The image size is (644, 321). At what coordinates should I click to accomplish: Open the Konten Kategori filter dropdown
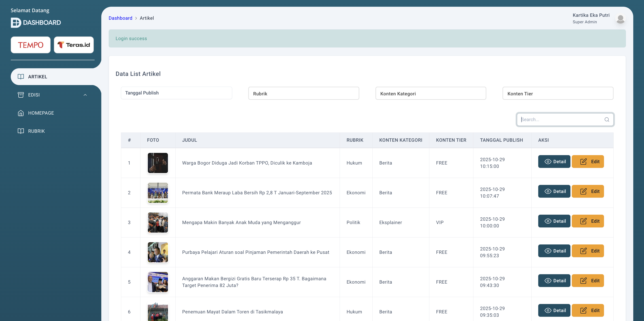[x=430, y=94]
